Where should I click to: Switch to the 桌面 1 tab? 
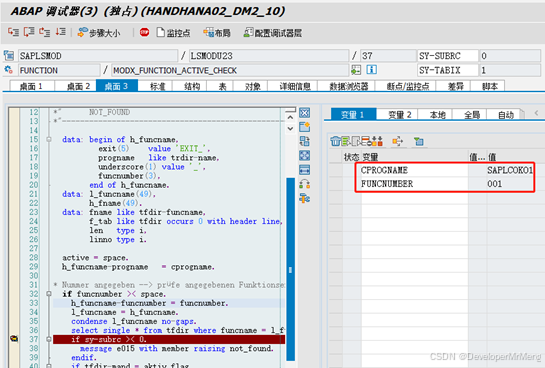pyautogui.click(x=32, y=86)
